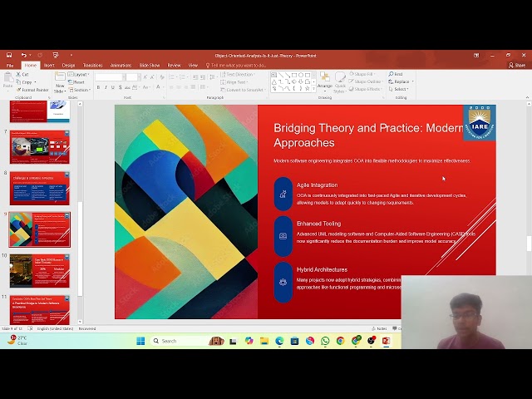Choose the triangle shape in shapes gallery
This screenshot has width=532, height=399.
coord(274,81)
